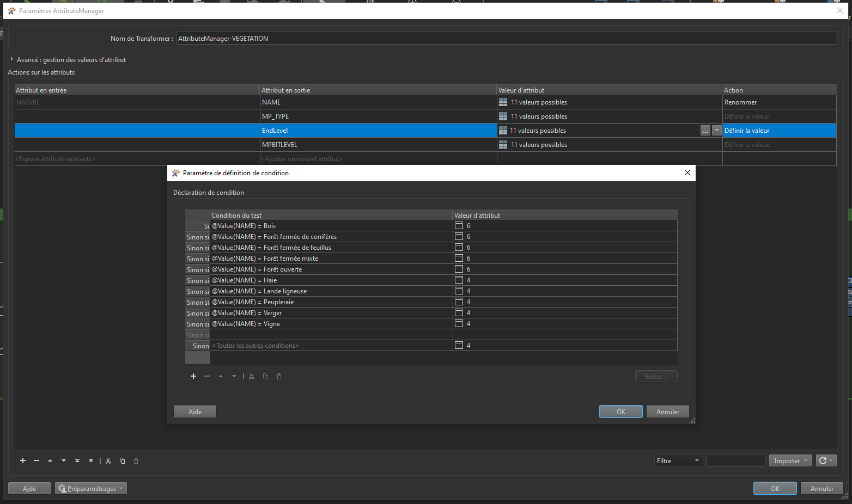Open the Définir la valeur action for EndLevel
852x504 pixels.
tap(779, 131)
